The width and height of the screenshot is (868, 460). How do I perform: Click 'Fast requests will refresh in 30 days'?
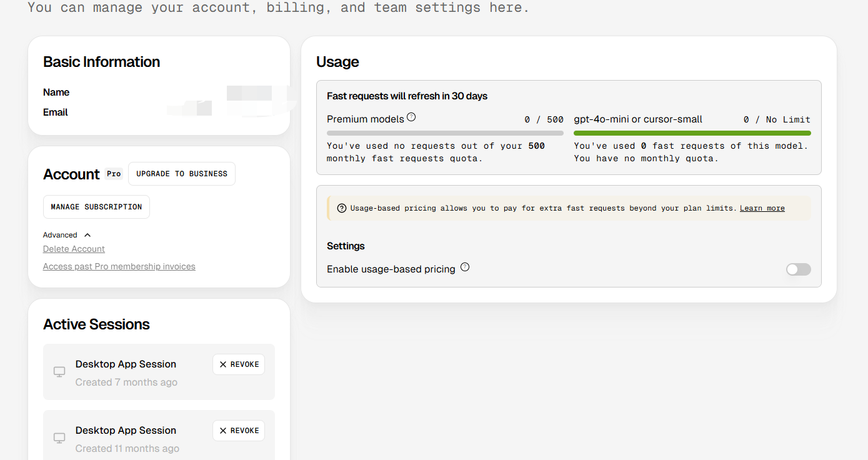(x=407, y=96)
